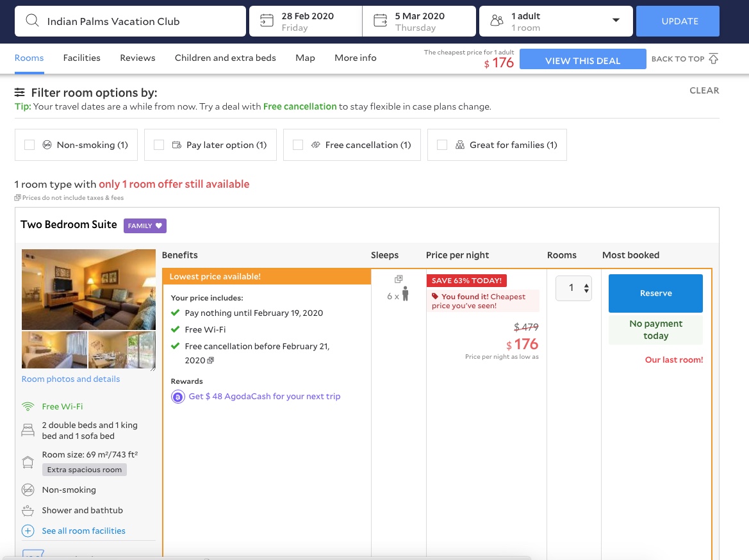The height and width of the screenshot is (560, 749).
Task: Open the adults and rooms dropdown
Action: pos(615,21)
